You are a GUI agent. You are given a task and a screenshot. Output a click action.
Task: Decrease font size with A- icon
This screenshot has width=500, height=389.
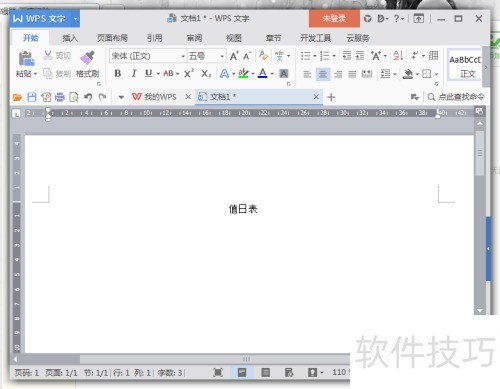pos(247,56)
